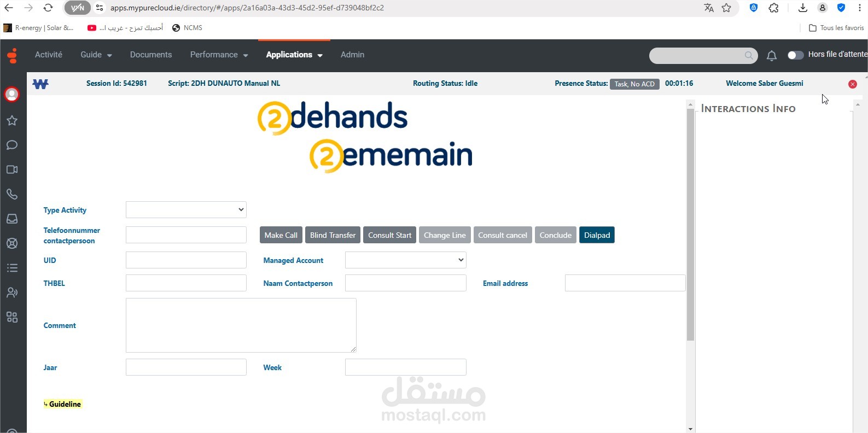The height and width of the screenshot is (433, 868).
Task: Expand the Guide menu
Action: coord(96,55)
